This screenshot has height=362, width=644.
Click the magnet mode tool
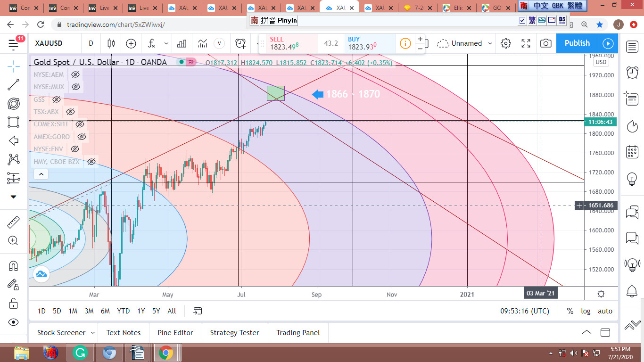tap(14, 266)
